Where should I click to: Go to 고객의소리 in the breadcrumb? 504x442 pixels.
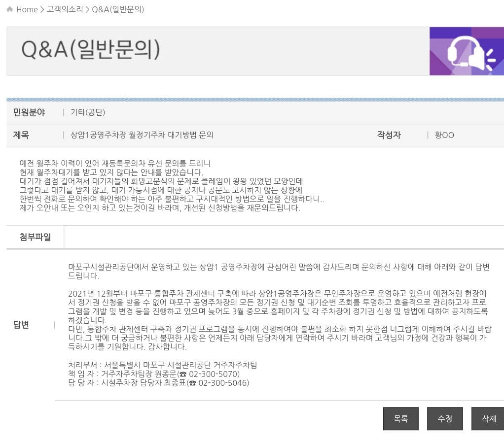tap(65, 9)
